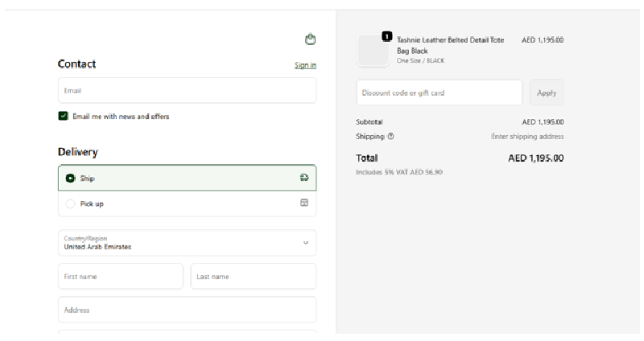Click the First name field
Viewport: 644px width, 341px height.
pos(121,277)
